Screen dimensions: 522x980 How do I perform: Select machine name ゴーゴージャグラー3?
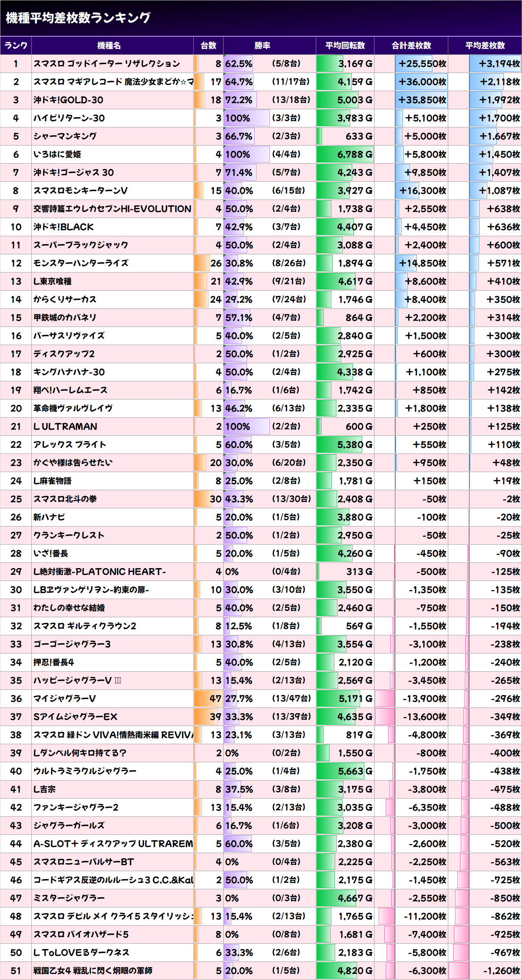tap(72, 644)
